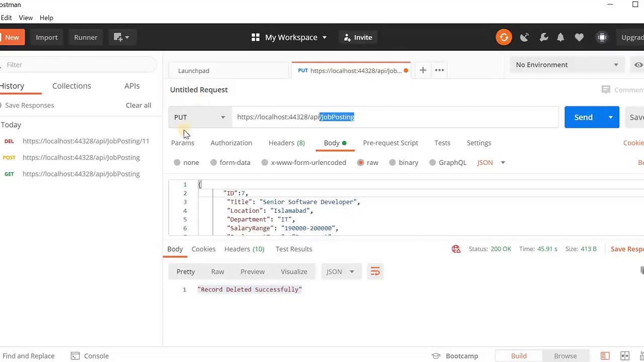Click the Console icon in status bar

coord(75,356)
